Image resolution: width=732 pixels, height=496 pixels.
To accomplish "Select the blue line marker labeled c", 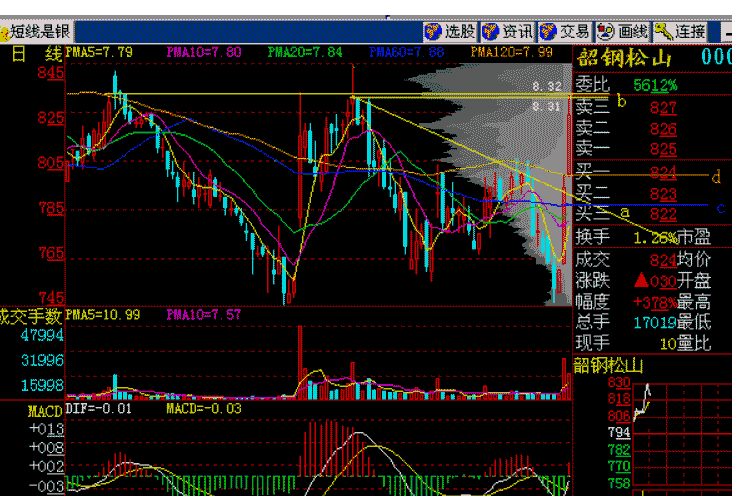I will (x=720, y=208).
